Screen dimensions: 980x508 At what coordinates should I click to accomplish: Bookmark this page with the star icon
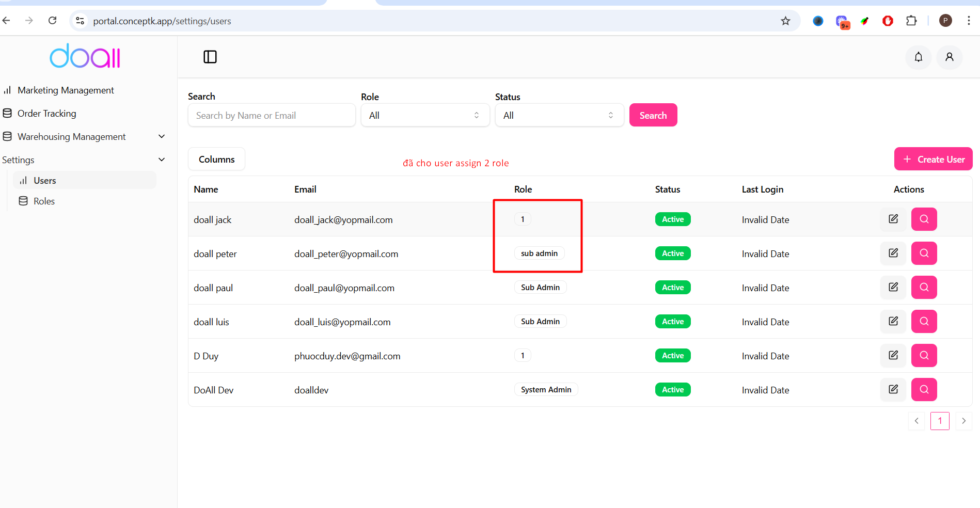pos(785,21)
